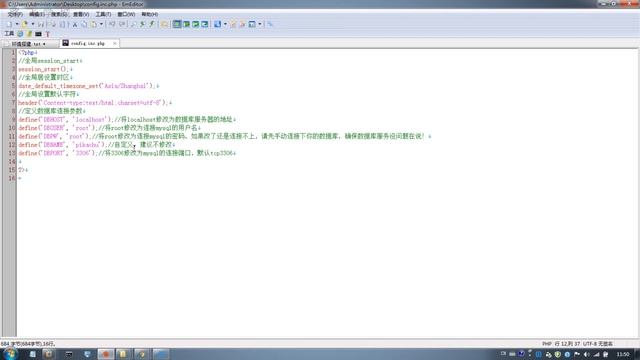Click the define DBNAME pikachu line
This screenshot has height=360, width=640.
(96, 145)
